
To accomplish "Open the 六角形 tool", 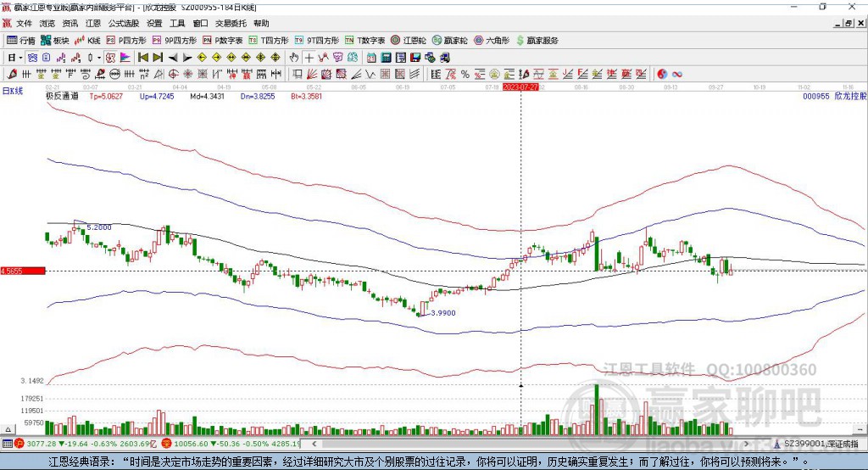I will 492,41.
